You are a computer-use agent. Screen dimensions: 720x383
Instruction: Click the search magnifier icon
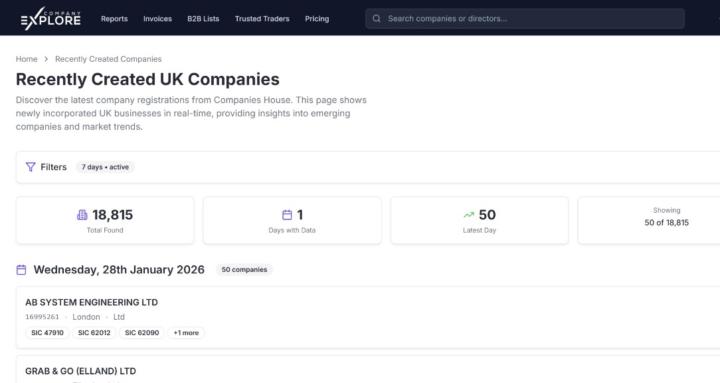coord(377,19)
